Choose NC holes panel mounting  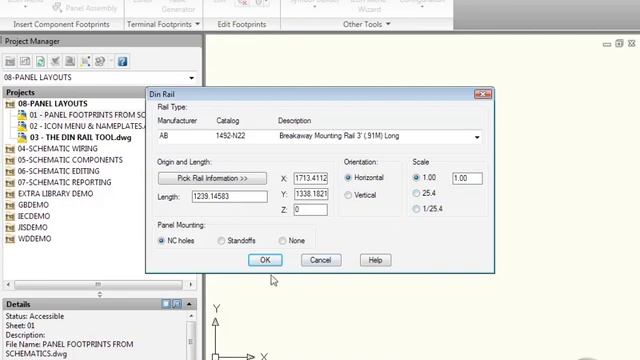coord(161,241)
